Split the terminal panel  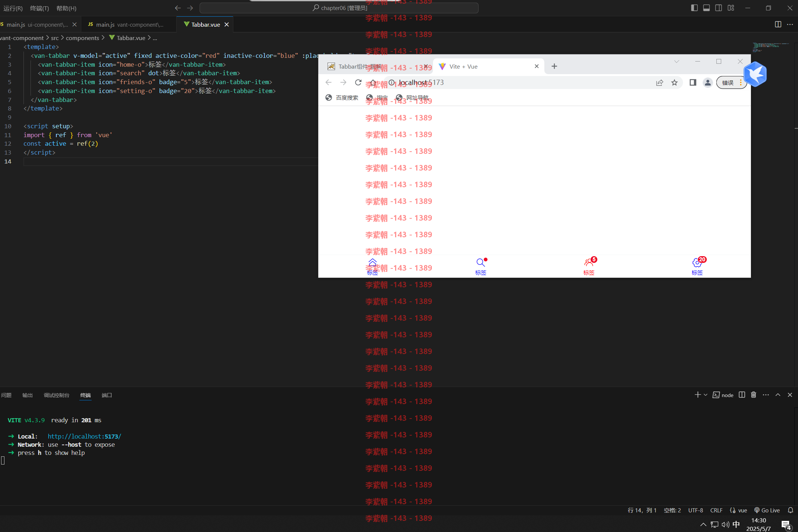pyautogui.click(x=742, y=395)
